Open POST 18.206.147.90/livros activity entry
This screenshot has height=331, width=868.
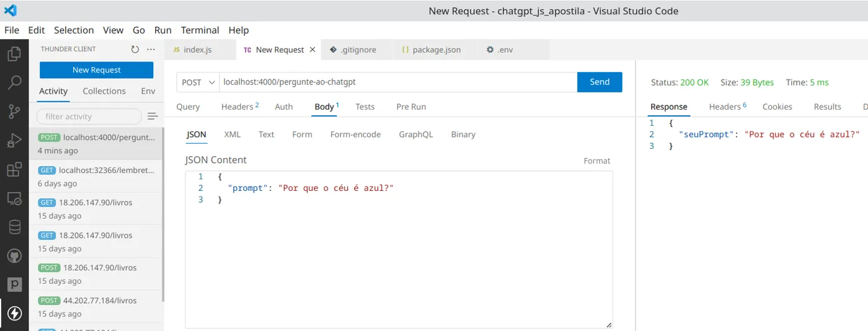pyautogui.click(x=95, y=274)
